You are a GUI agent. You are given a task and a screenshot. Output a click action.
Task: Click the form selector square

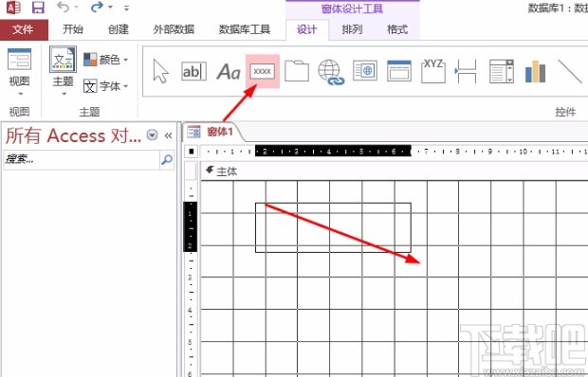coord(192,152)
